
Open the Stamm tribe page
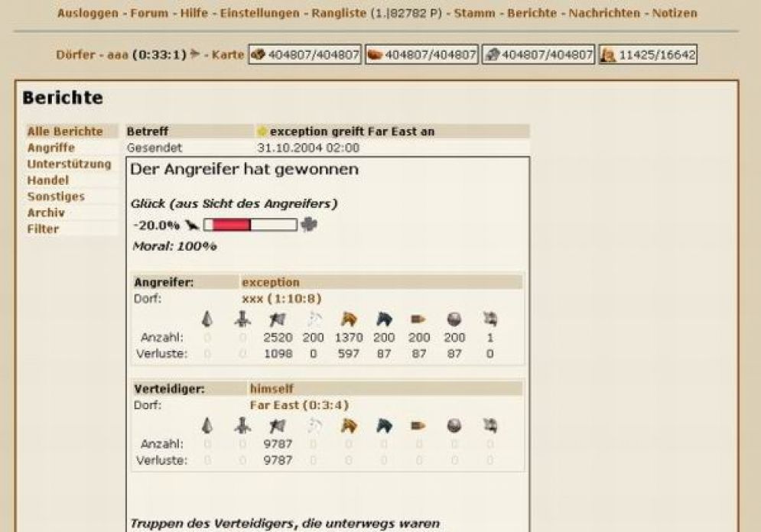pyautogui.click(x=474, y=13)
